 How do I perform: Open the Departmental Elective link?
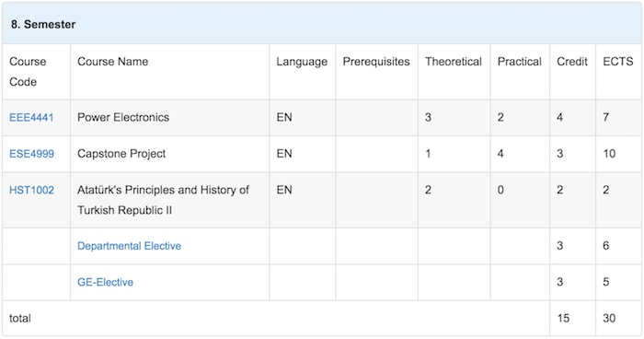[x=129, y=246]
